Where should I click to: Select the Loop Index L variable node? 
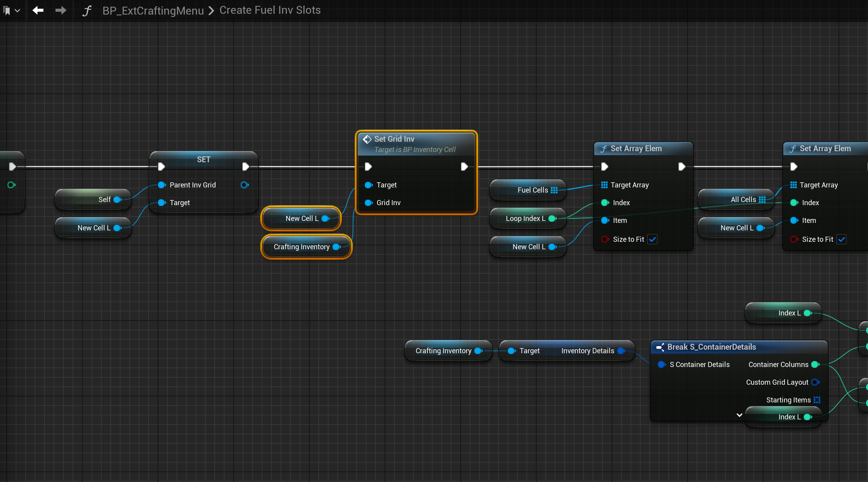click(525, 219)
